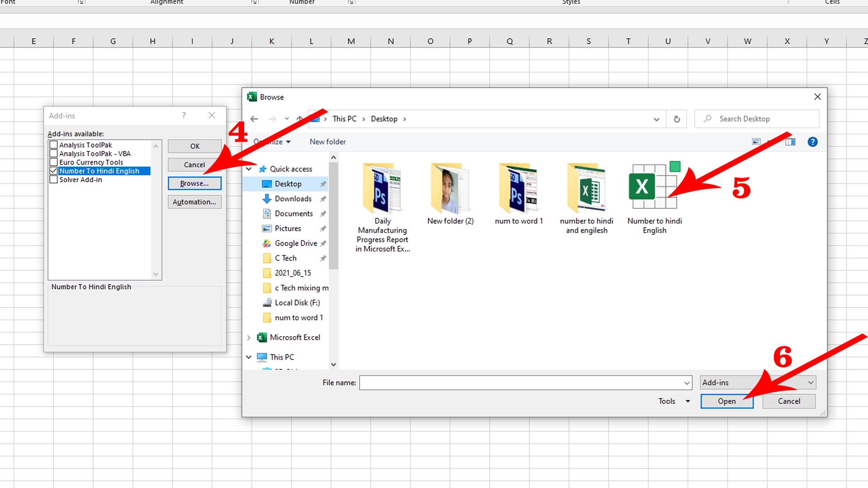
Task: Uncheck Number To Hindi English add-in
Action: [53, 171]
